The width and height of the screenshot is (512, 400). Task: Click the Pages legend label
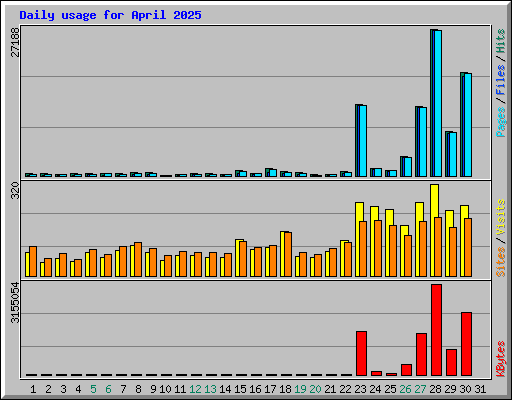[501, 122]
